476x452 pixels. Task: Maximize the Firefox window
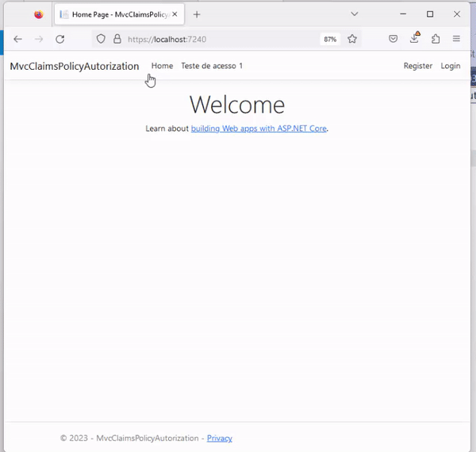[430, 14]
